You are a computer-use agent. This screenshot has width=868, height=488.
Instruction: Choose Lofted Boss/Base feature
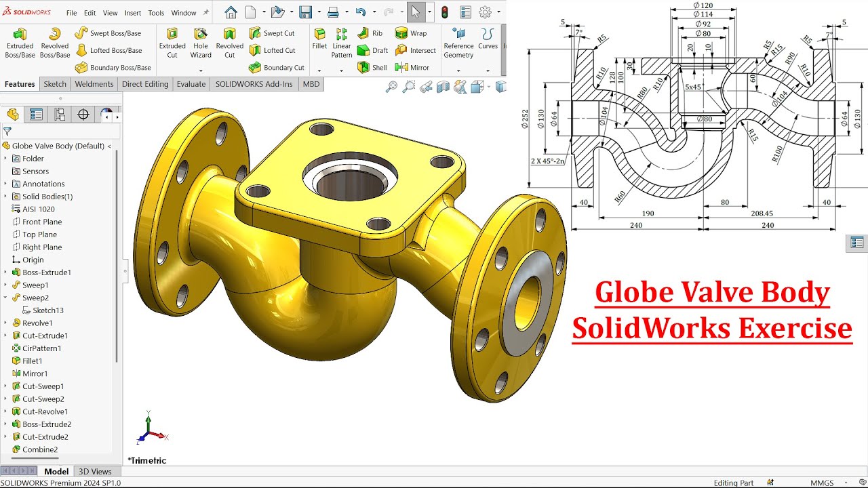click(108, 50)
